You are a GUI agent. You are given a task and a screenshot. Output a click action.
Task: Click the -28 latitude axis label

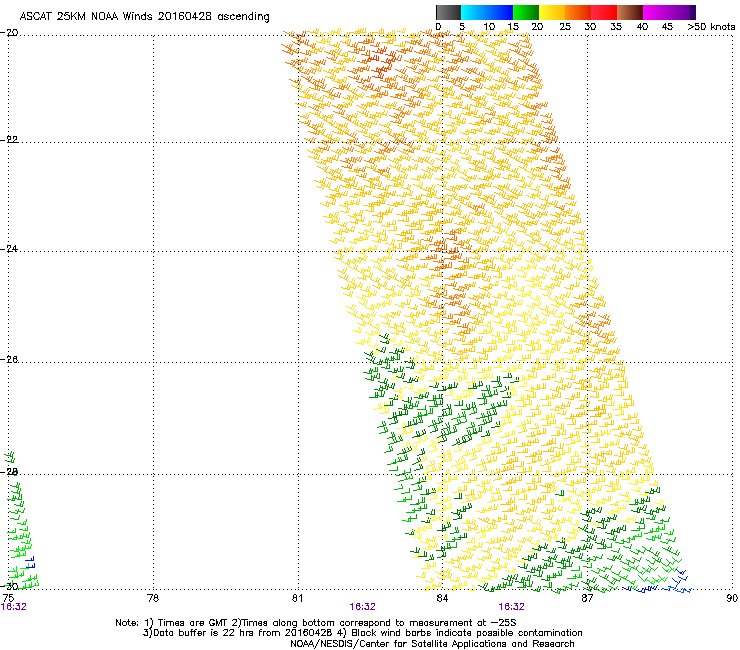coord(9,472)
